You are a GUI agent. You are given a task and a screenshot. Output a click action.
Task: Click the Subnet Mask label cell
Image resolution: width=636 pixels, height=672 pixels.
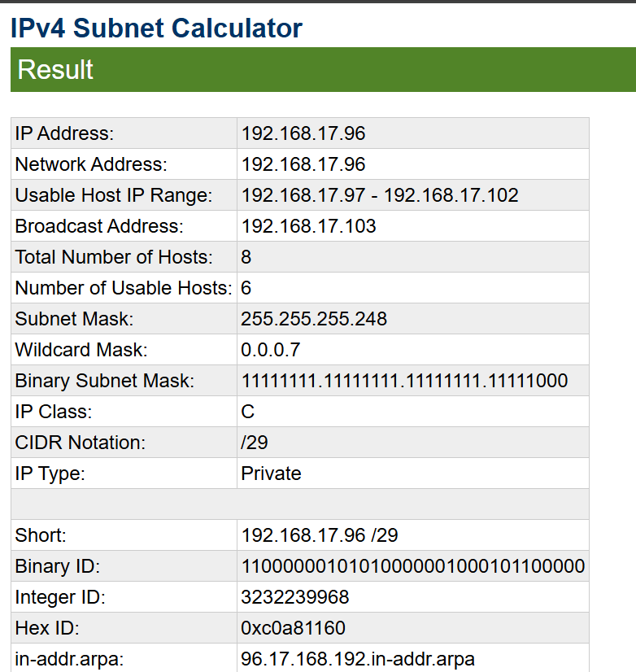[124, 318]
